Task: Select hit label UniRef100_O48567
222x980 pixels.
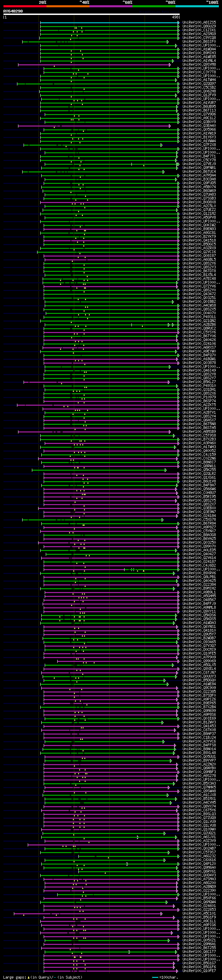Action: pos(199,600)
